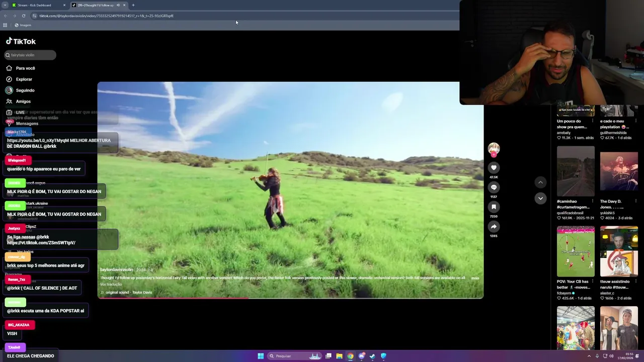Open options for Um pouco do show video
The height and width of the screenshot is (362, 644).
[593, 121]
